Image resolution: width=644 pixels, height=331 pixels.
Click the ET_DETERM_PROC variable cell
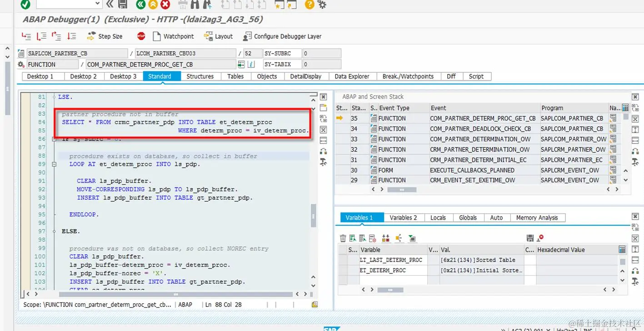[393, 270]
